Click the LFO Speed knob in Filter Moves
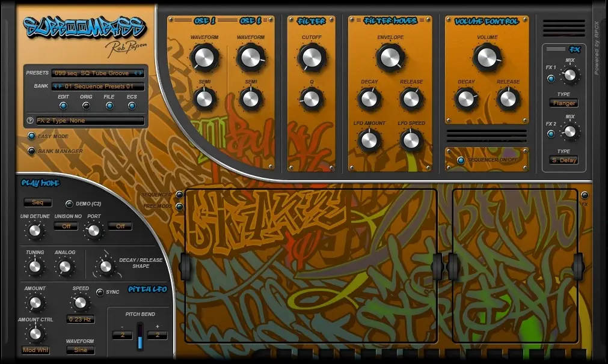This screenshot has width=608, height=364. click(411, 140)
